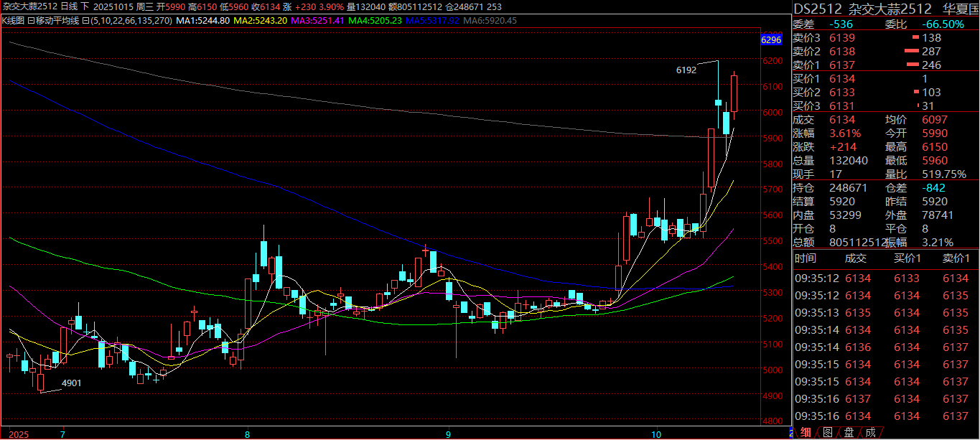980x440 pixels.
Task: Select the 盘 tab in bottom panel
Action: [849, 432]
